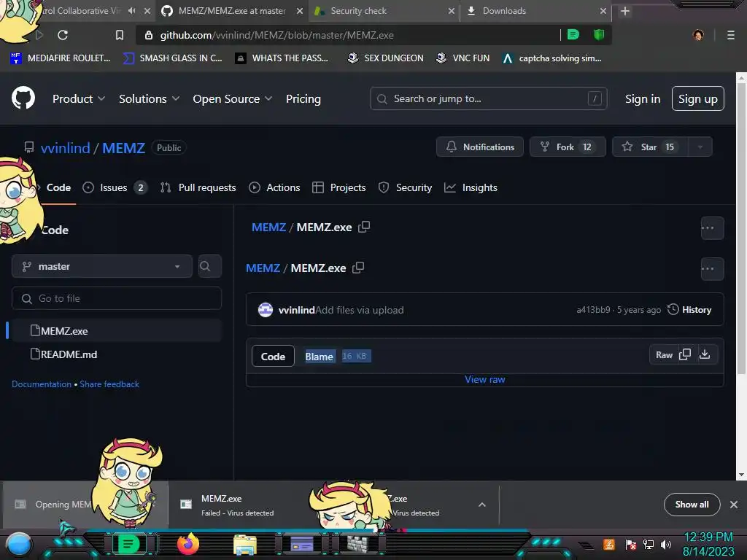
Task: Switch to Downloads browser tab
Action: coord(535,11)
